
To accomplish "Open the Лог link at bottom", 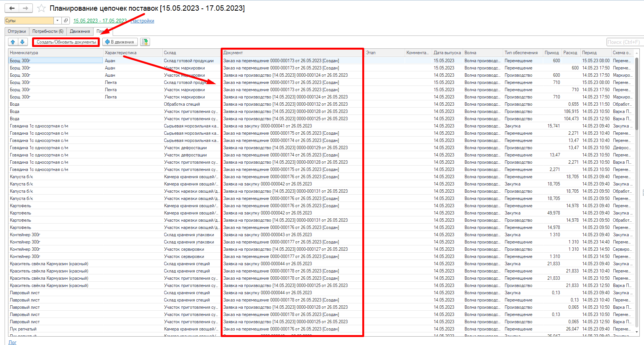I will click(13, 342).
